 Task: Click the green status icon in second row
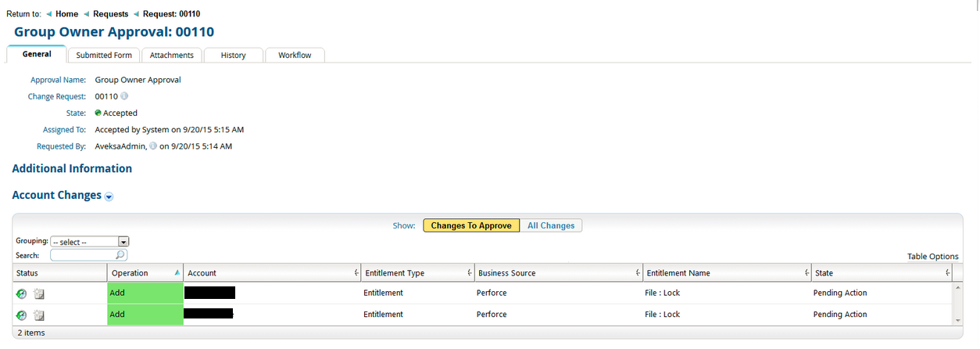[x=21, y=315]
